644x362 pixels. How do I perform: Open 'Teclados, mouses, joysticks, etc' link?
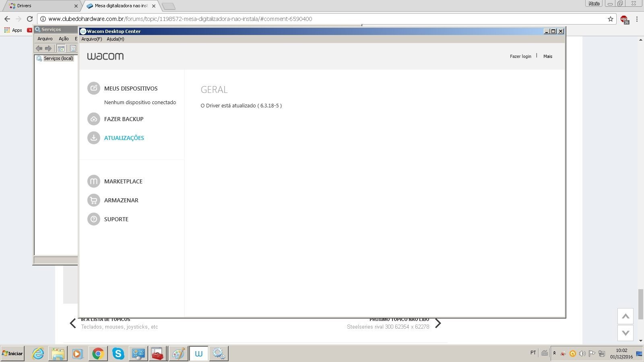click(x=120, y=327)
